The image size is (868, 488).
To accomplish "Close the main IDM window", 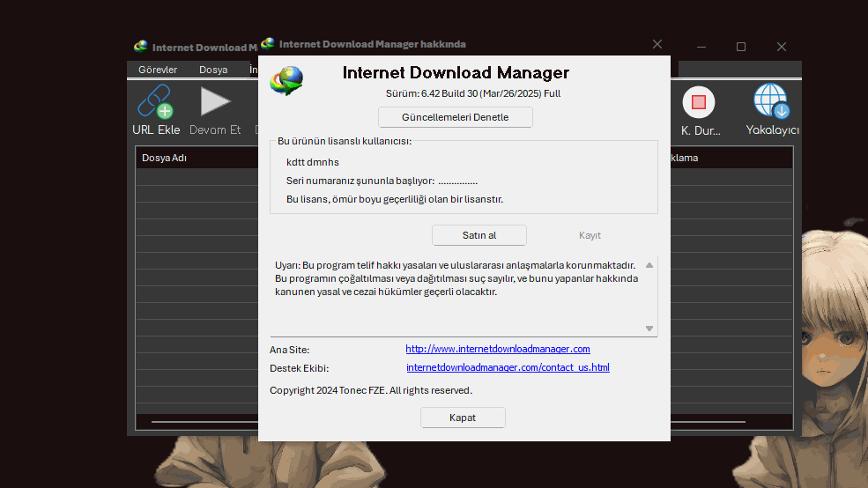I will tap(781, 47).
